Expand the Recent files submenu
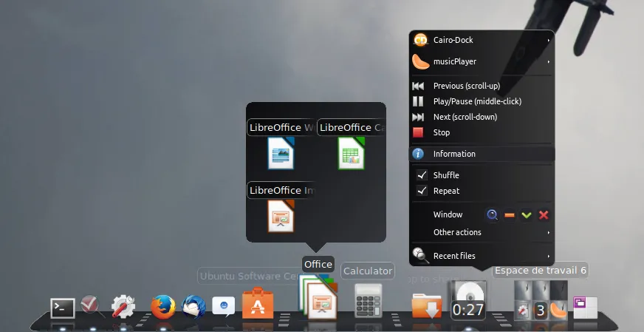Screen dimensions: 644x332 (481, 256)
